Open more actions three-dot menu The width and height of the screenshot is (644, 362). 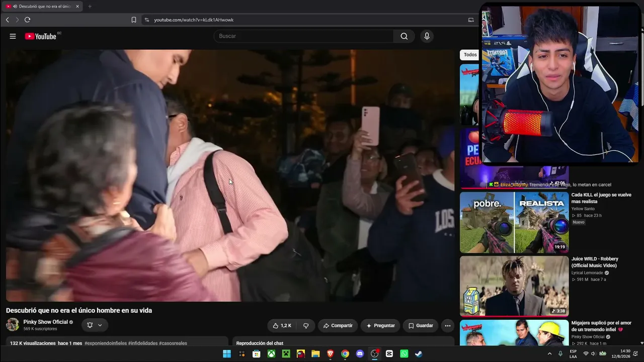click(447, 326)
